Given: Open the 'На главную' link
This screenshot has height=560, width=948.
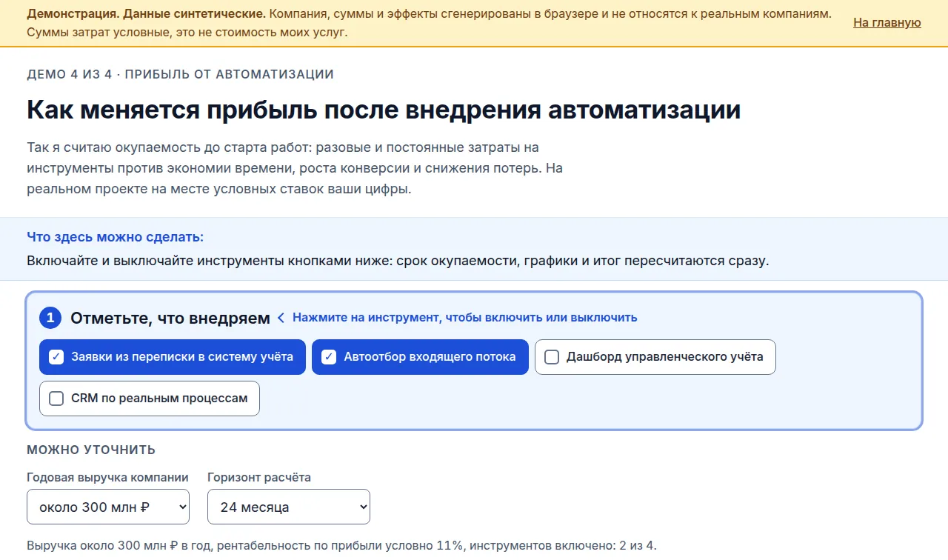Looking at the screenshot, I should point(887,22).
